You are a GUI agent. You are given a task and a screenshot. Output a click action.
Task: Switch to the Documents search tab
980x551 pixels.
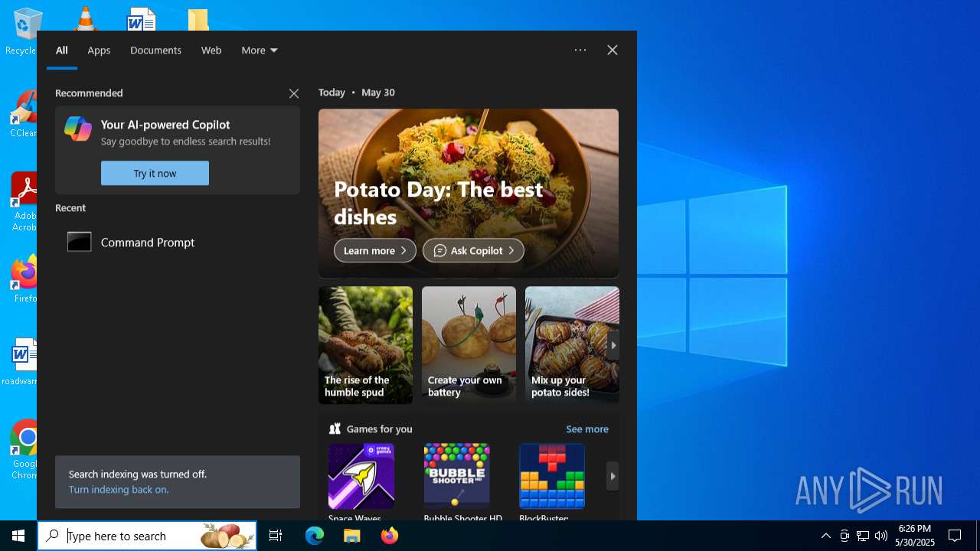(155, 50)
